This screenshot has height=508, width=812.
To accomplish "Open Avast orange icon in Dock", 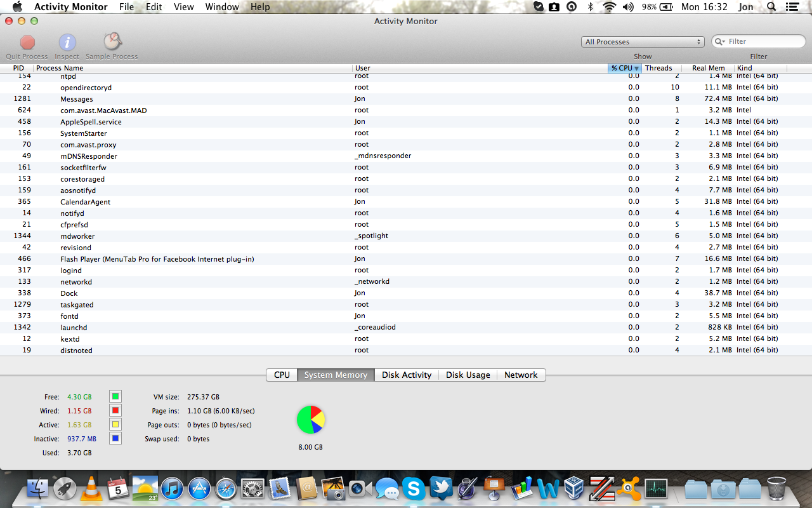I will tap(628, 488).
